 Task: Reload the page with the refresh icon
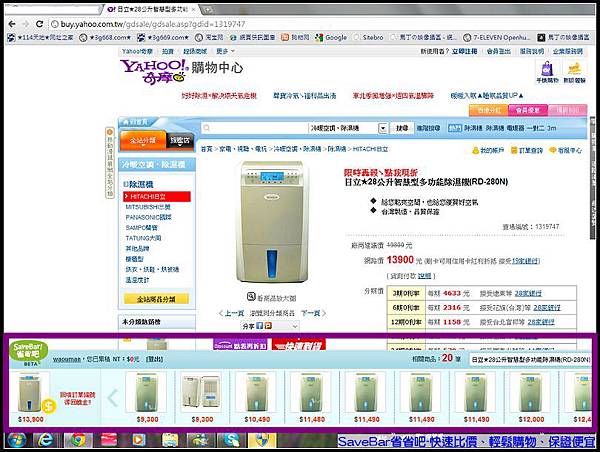(x=39, y=24)
